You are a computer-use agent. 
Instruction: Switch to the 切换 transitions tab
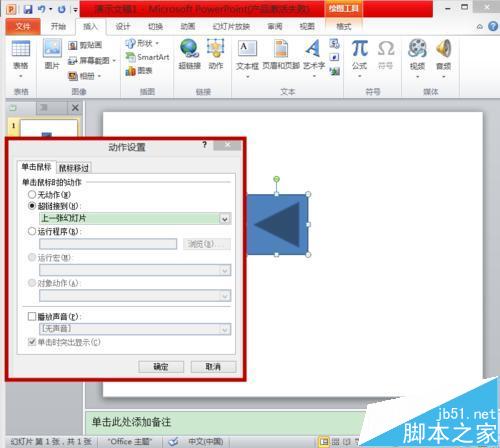click(155, 26)
